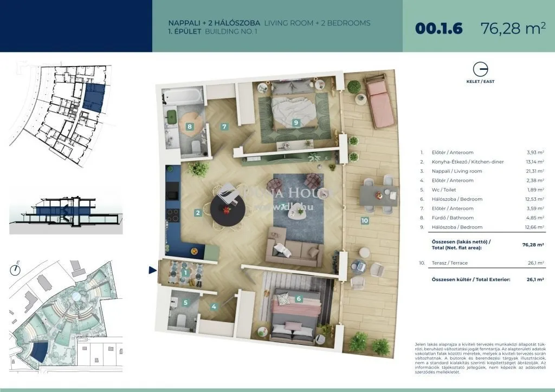Select the heading NAPPALI + 2 HÁLÓSZOBA
555x392 pixels.
tap(214, 23)
